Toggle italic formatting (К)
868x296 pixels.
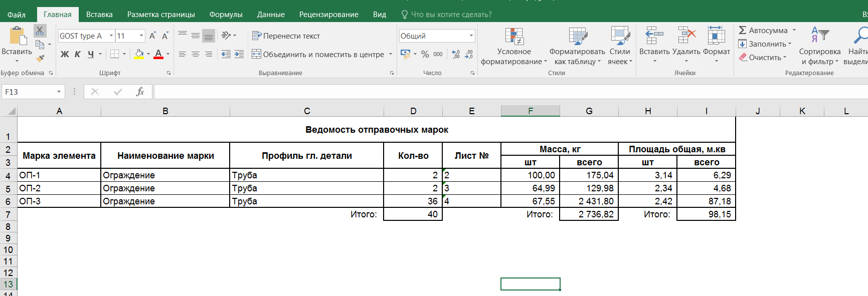(x=78, y=54)
